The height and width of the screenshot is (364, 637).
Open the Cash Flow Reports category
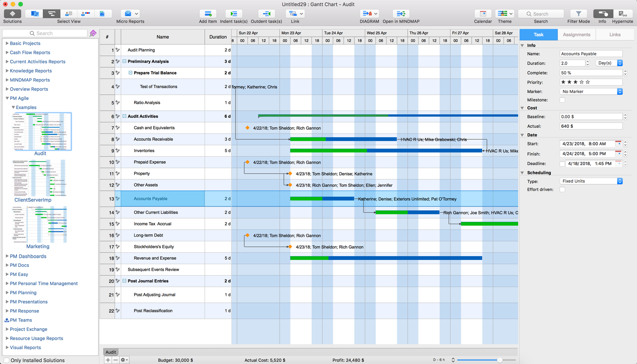pos(30,53)
